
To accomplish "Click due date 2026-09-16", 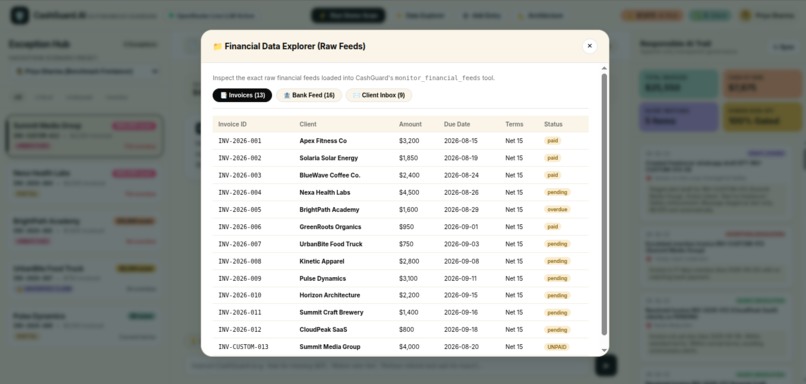I will (x=461, y=312).
